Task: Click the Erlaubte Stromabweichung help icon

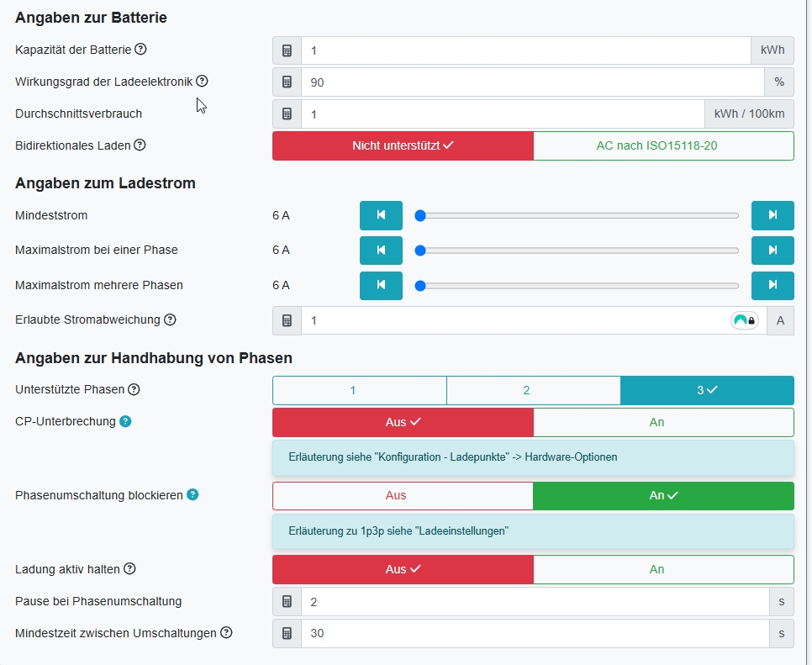Action: (x=170, y=319)
